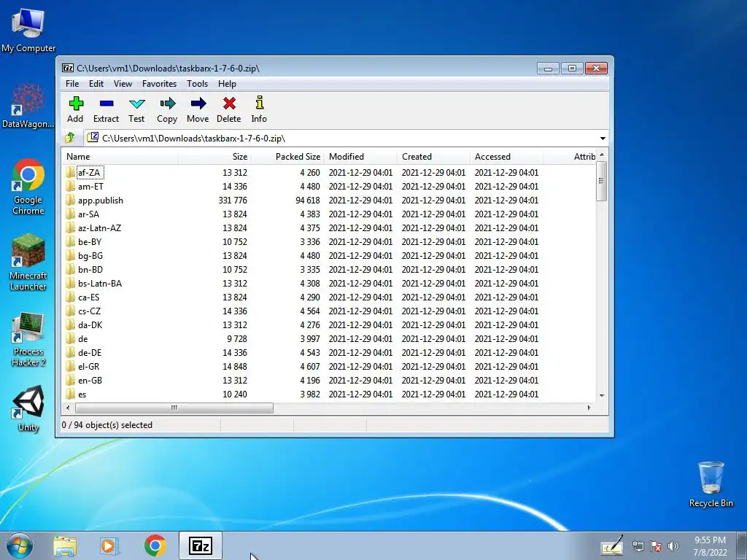Sort list by Accessed column
This screenshot has height=560, width=747.
coord(506,157)
